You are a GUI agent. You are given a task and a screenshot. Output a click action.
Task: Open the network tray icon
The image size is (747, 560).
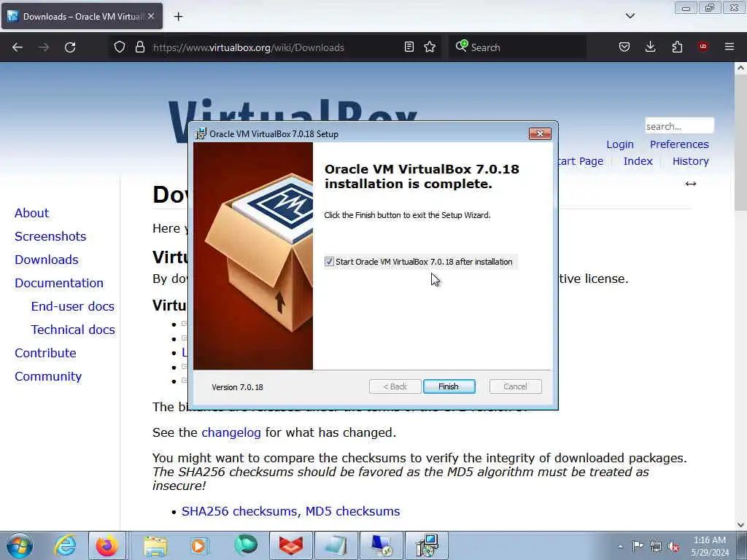[656, 546]
